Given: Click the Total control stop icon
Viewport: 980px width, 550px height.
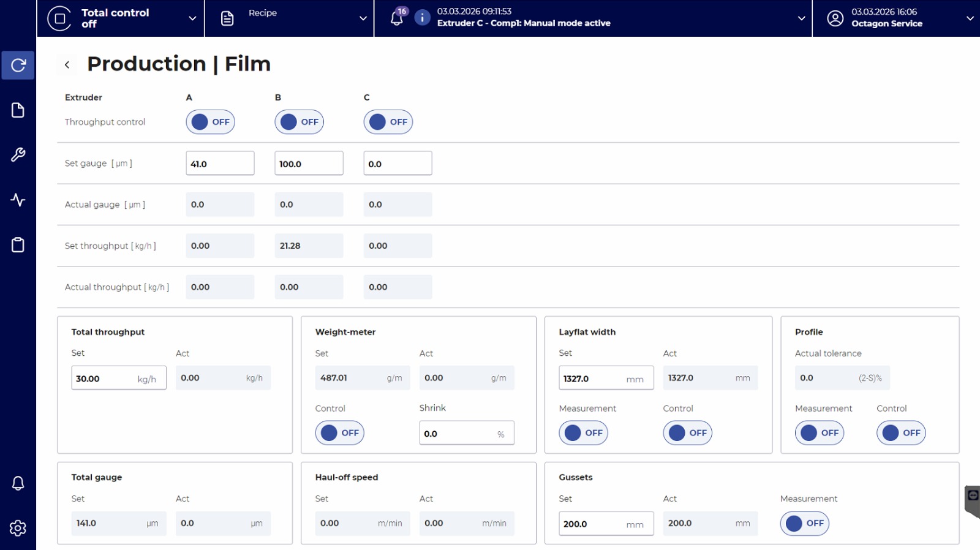Looking at the screenshot, I should 59,18.
